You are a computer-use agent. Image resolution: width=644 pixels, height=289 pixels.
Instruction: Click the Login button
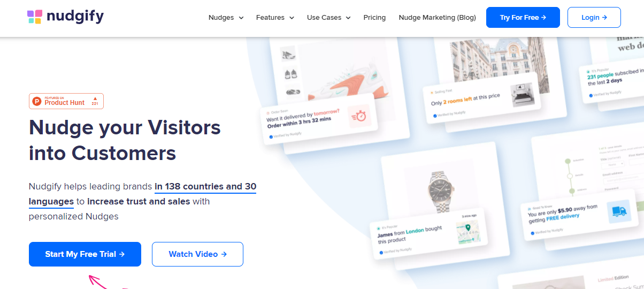tap(594, 17)
